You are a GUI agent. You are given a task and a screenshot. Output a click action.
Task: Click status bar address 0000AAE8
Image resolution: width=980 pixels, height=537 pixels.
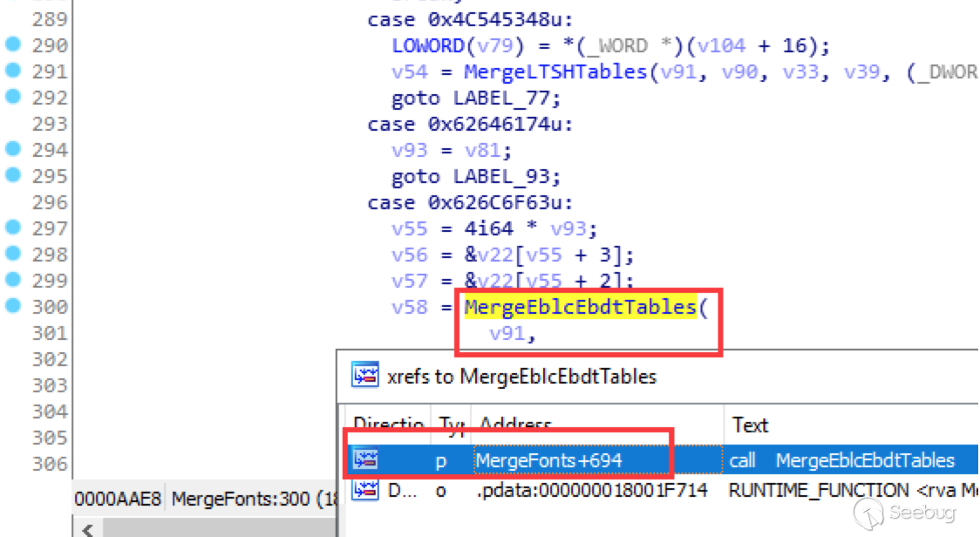(118, 499)
